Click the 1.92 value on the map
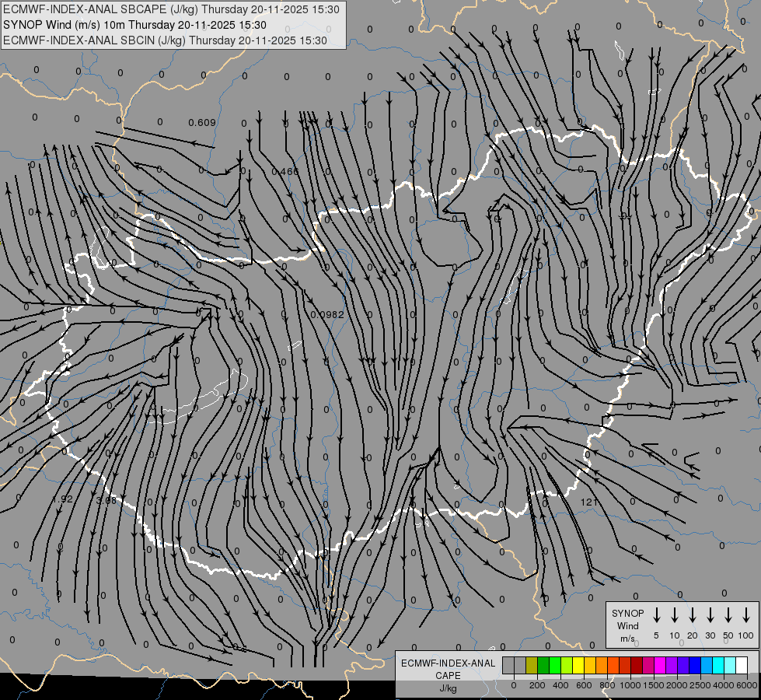The width and height of the screenshot is (761, 700). pos(63,499)
